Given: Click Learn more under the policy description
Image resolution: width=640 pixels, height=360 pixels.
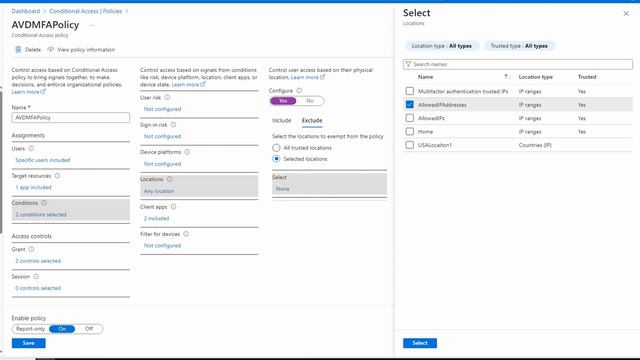Looking at the screenshot, I should point(28,92).
